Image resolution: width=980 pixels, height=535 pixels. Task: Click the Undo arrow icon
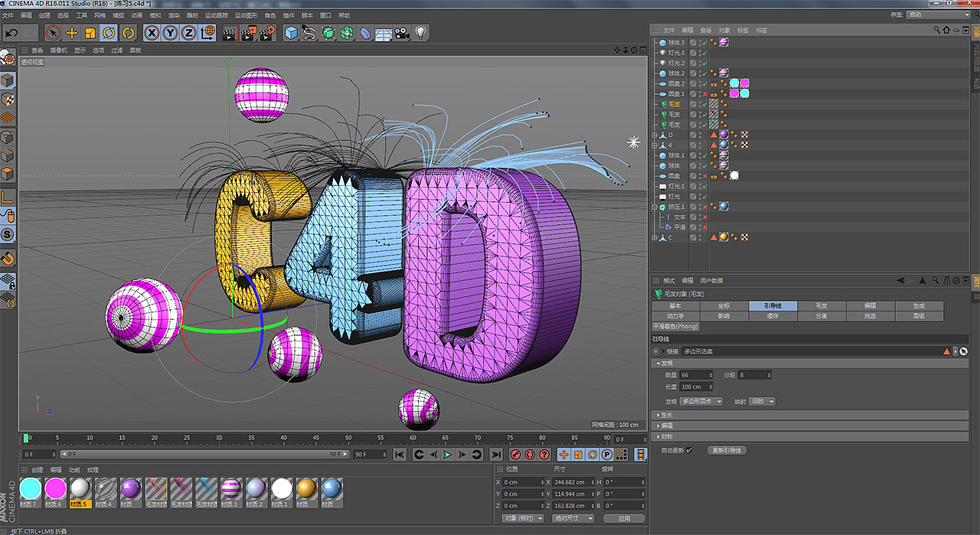pos(11,33)
